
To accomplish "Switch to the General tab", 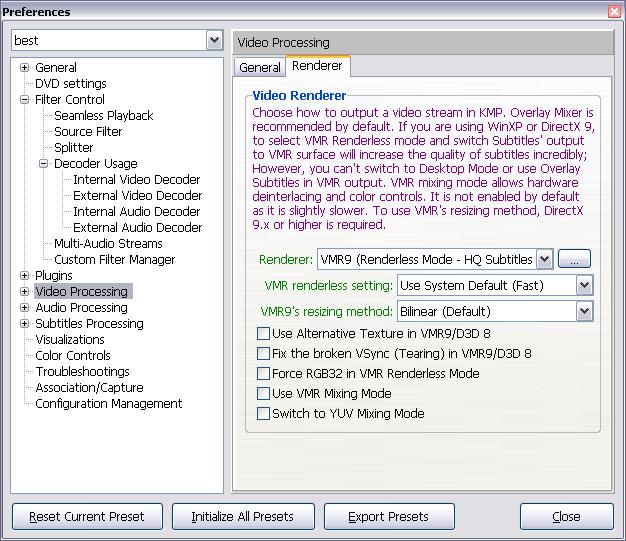I will point(260,67).
